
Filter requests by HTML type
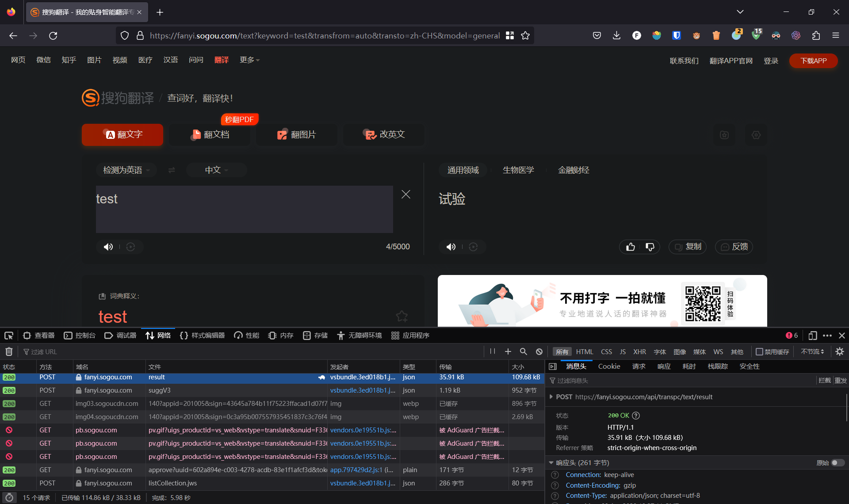(585, 352)
